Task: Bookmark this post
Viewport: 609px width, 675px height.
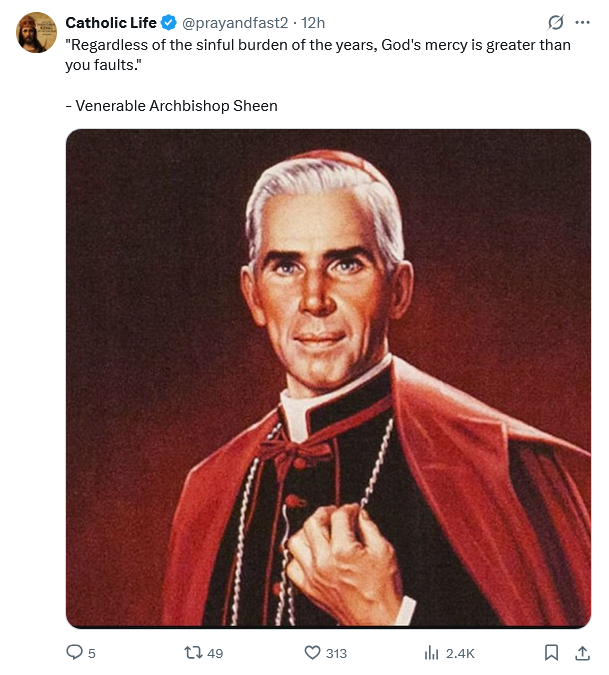Action: (x=551, y=653)
